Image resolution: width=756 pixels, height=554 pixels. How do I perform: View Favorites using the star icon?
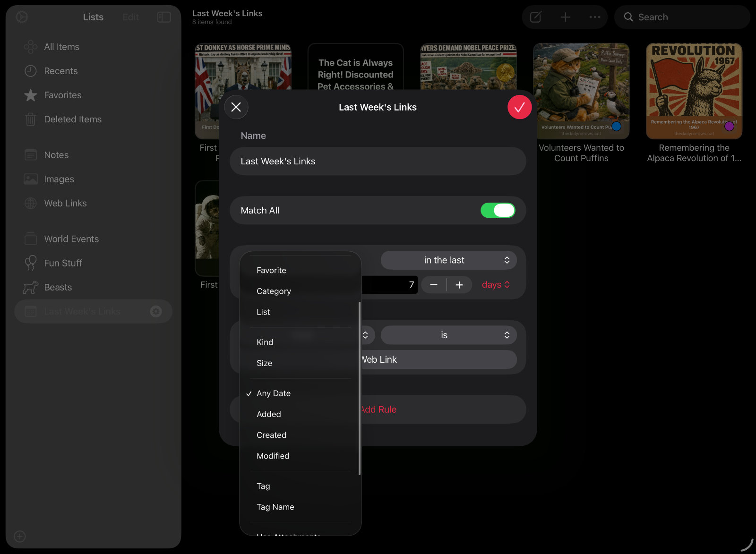[30, 95]
